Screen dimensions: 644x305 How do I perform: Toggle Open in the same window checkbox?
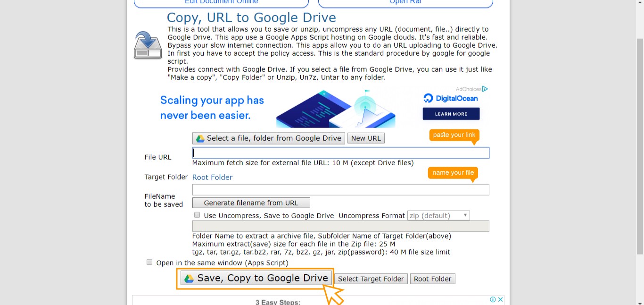click(x=149, y=262)
